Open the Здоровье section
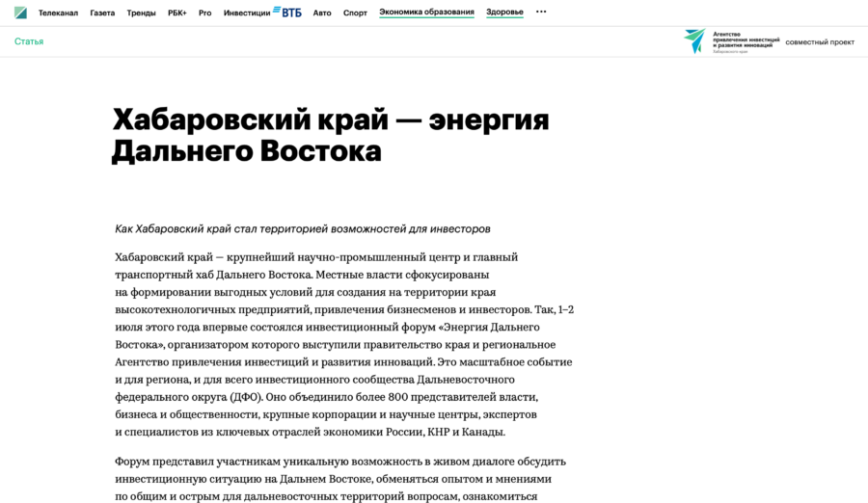Viewport: 868px width, 503px height. [x=504, y=13]
